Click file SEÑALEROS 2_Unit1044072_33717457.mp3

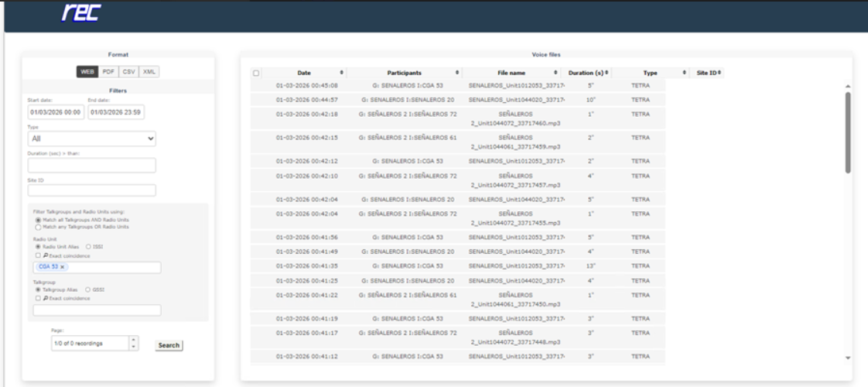tap(515, 180)
